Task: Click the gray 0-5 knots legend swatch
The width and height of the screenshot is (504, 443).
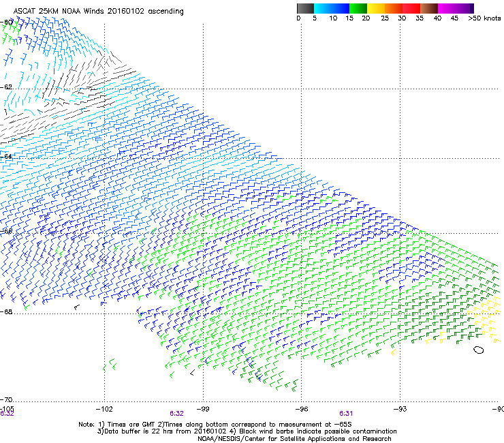Action: point(305,8)
